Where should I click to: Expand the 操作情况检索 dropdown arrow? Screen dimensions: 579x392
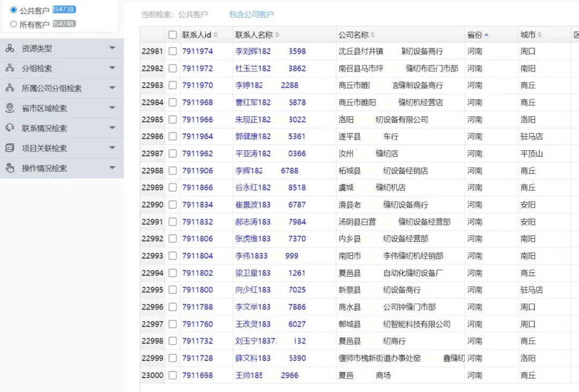pos(112,168)
